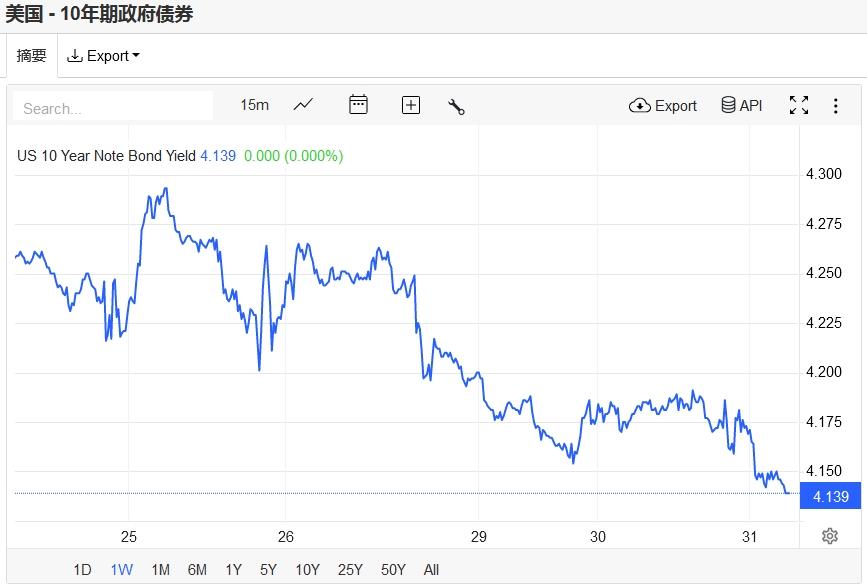Open the three-dot more options menu
Image resolution: width=867 pixels, height=588 pixels.
click(835, 105)
